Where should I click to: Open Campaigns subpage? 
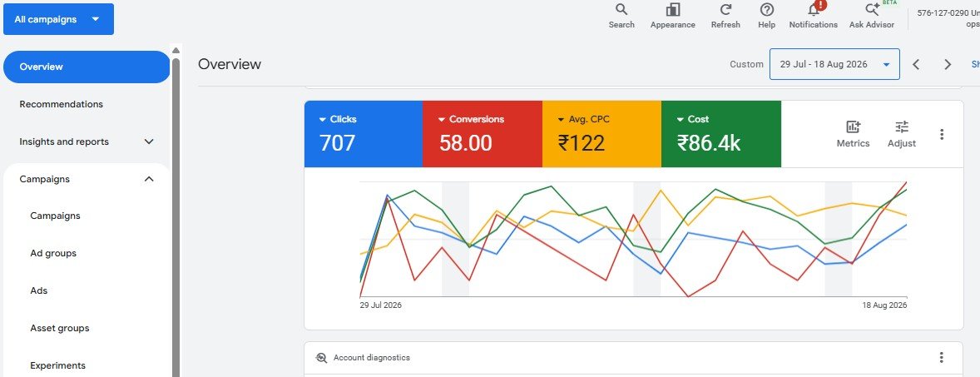click(x=55, y=216)
